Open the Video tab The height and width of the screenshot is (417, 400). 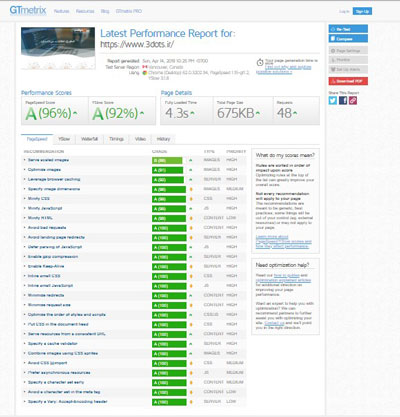[140, 139]
